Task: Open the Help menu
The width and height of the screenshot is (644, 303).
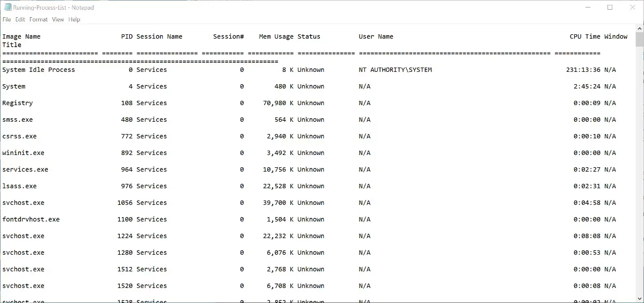Action: point(75,19)
